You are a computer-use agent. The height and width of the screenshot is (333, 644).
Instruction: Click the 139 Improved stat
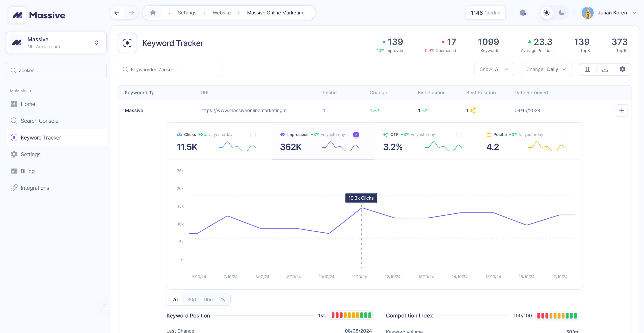[390, 45]
